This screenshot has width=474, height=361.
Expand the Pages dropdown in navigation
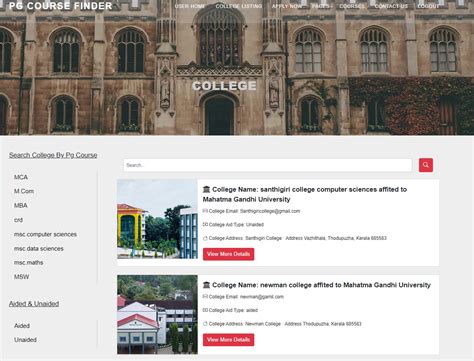coord(322,6)
